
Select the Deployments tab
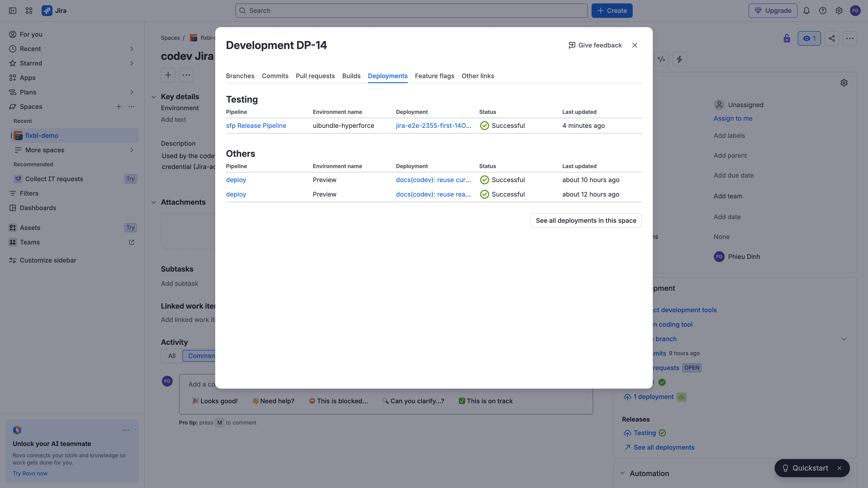click(387, 76)
